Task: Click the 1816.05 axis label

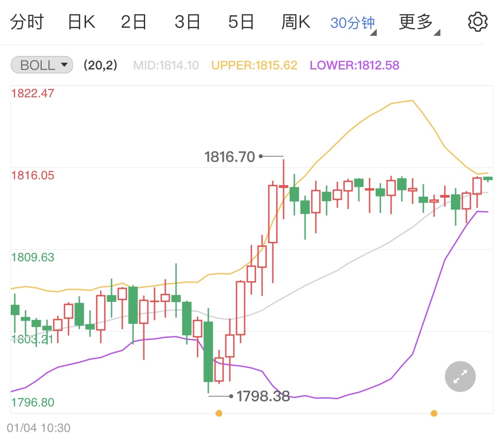Action: coord(33,176)
